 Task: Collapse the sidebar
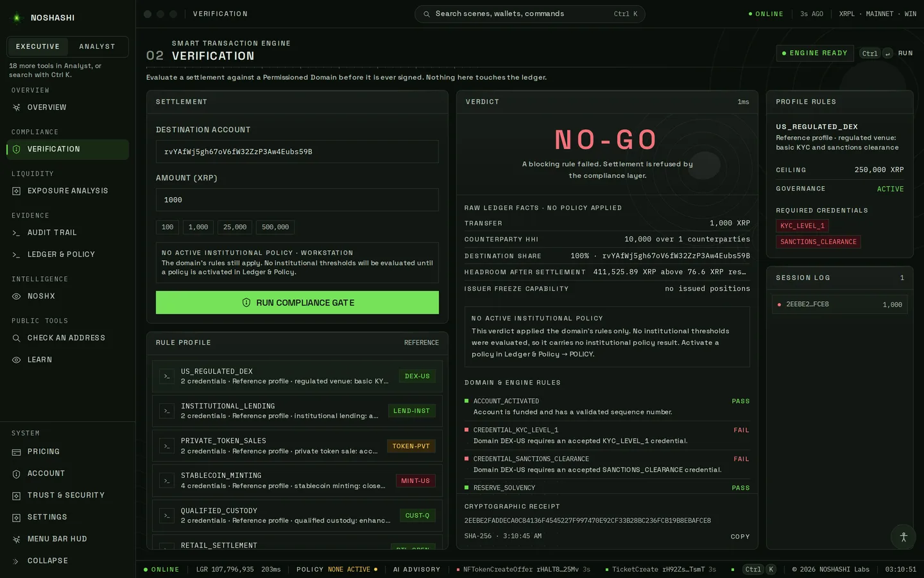(67, 561)
